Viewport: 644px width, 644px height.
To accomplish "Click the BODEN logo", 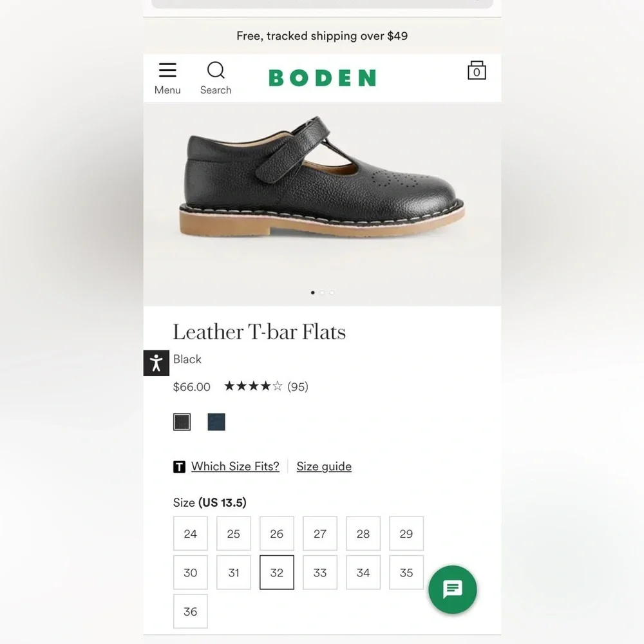I will click(x=322, y=78).
